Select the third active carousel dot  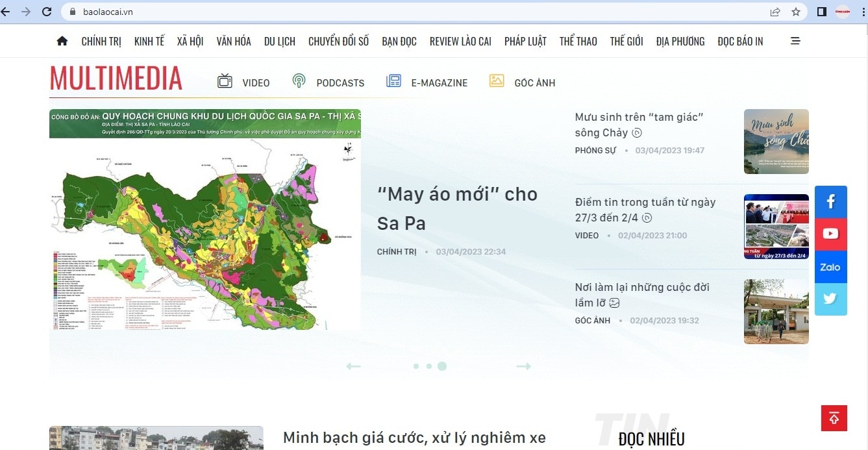click(442, 366)
